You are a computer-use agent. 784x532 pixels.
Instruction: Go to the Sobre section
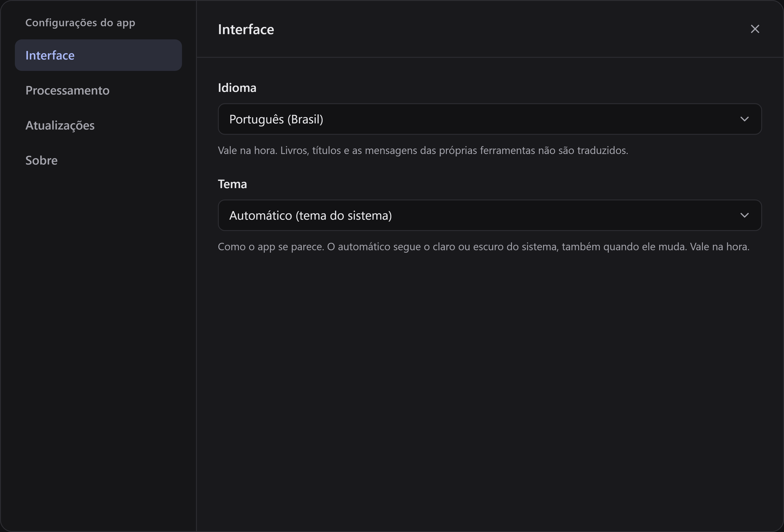point(98,160)
